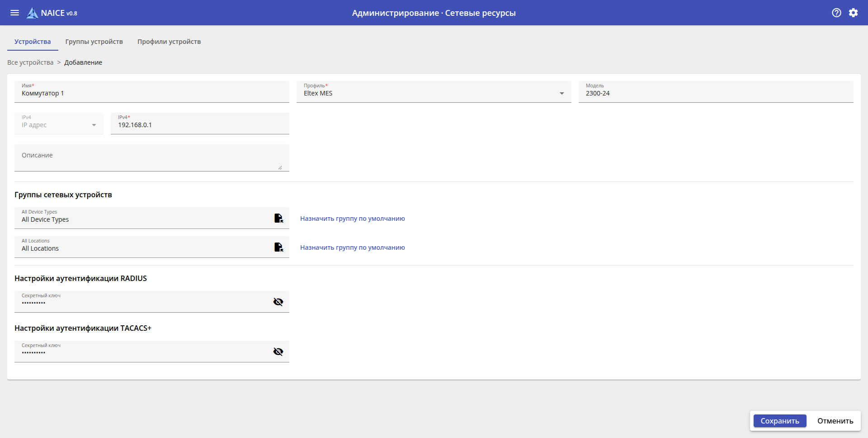Open the help question mark icon
This screenshot has width=868, height=438.
click(x=837, y=13)
